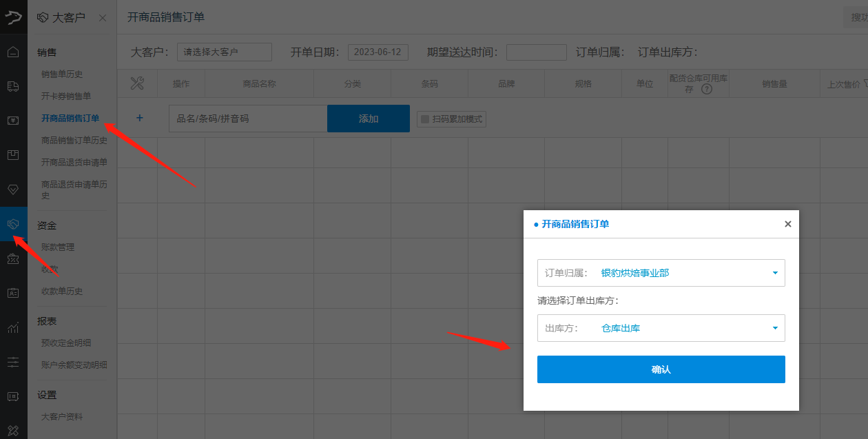This screenshot has width=868, height=439.
Task: Open 账户余额变动明细 report in side menu
Action: pyautogui.click(x=74, y=365)
